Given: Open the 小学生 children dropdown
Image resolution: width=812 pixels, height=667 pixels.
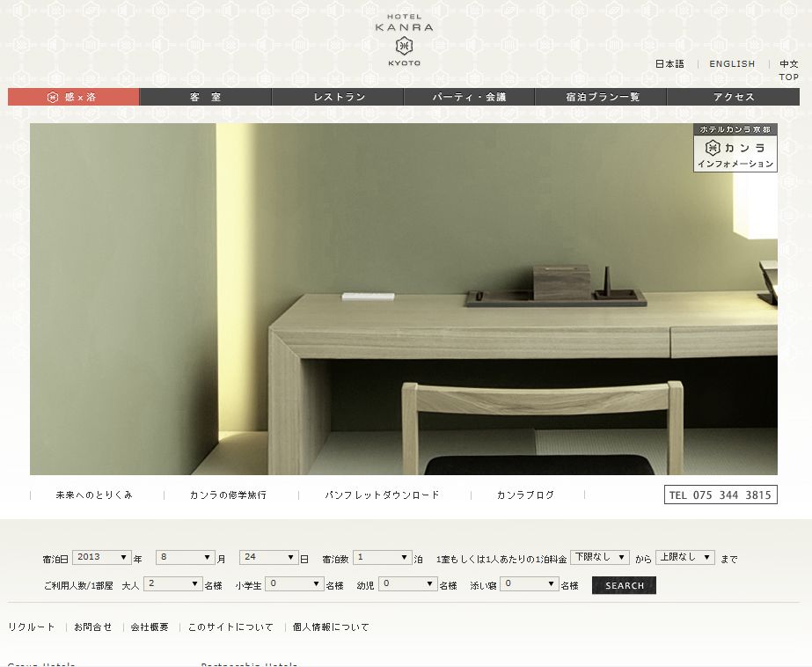Looking at the screenshot, I should point(295,583).
